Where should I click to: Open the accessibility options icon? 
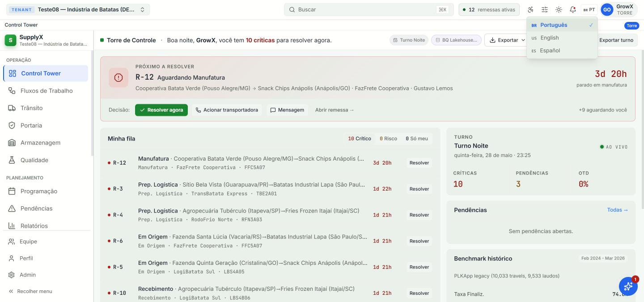[531, 9]
